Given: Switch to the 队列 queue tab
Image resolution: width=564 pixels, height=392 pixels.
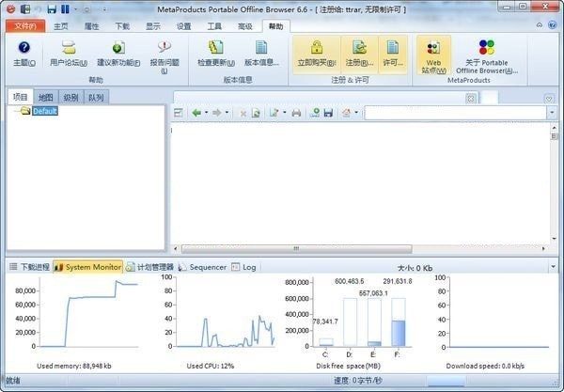Looking at the screenshot, I should 96,98.
